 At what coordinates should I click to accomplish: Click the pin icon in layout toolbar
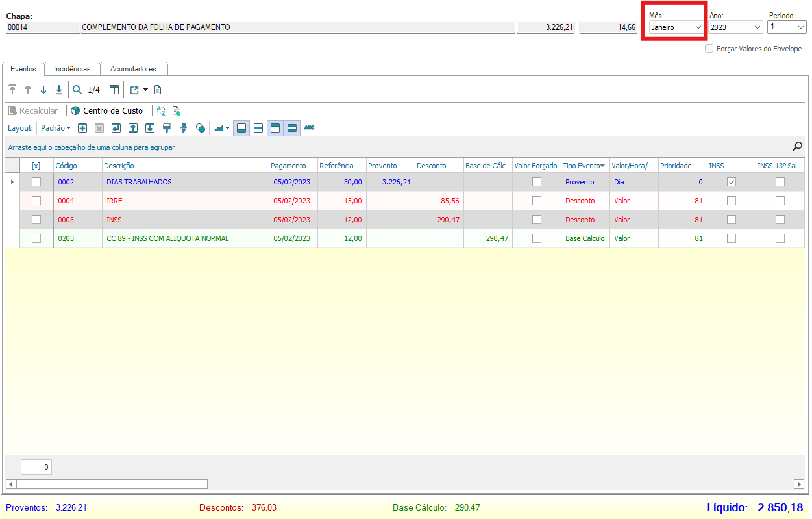(x=184, y=129)
